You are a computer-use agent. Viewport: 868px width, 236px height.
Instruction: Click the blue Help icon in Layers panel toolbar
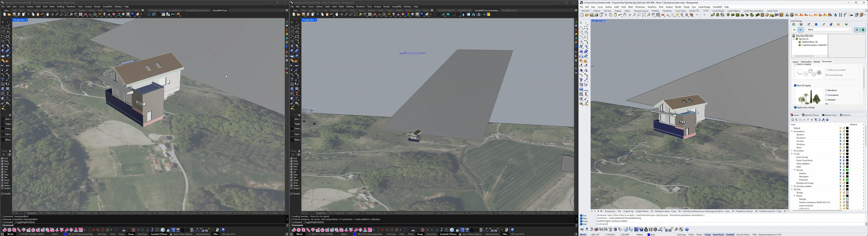pyautogui.click(x=827, y=120)
